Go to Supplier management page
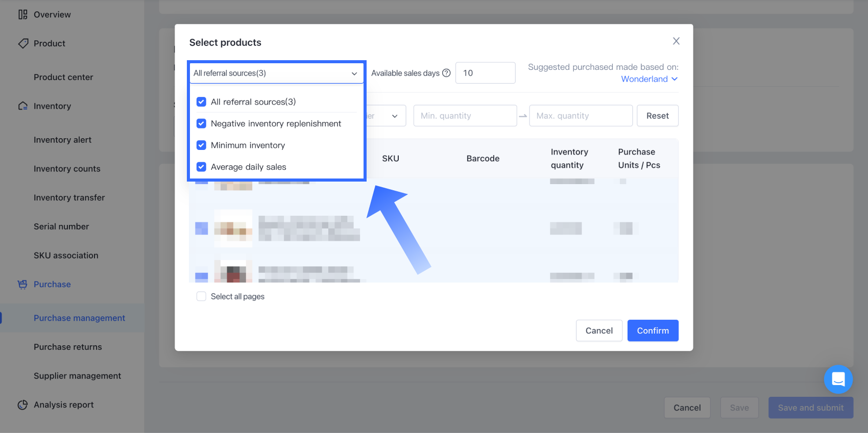Image resolution: width=868 pixels, height=433 pixels. [77, 376]
